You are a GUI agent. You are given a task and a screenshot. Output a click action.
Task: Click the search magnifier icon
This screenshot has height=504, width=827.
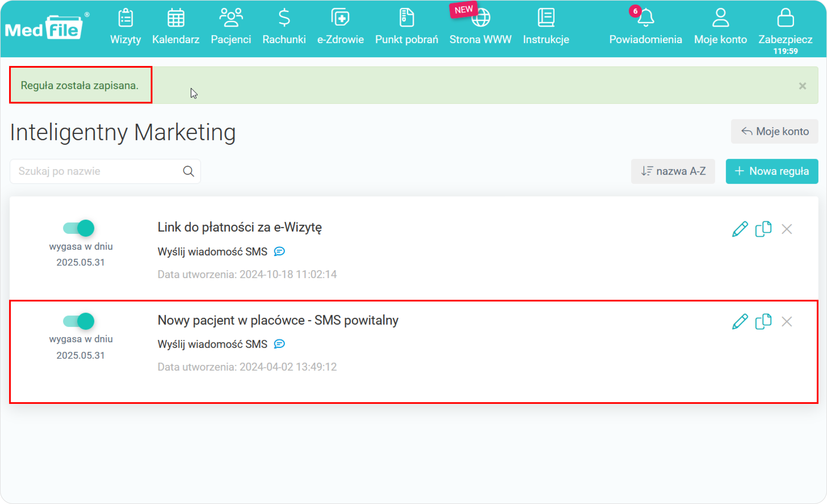coord(188,171)
